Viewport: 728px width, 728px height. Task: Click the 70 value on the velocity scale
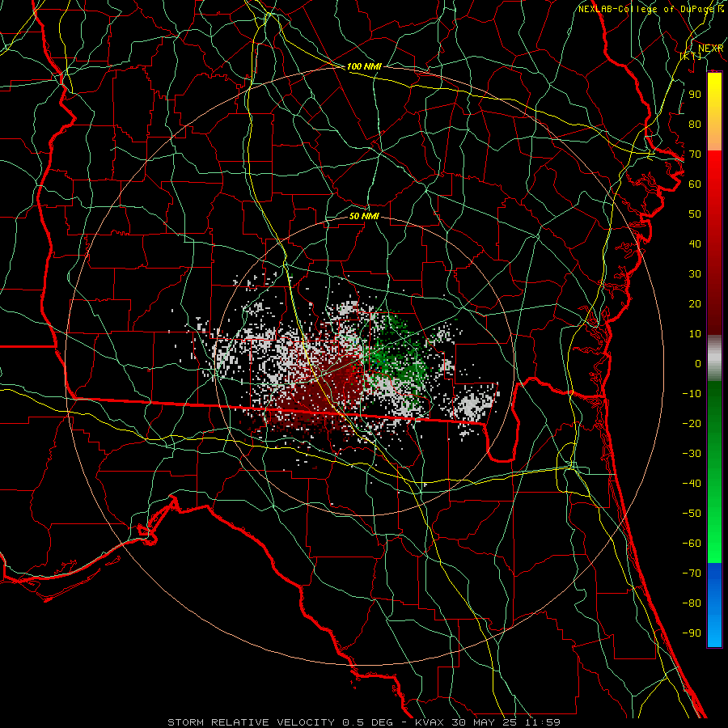coord(695,154)
